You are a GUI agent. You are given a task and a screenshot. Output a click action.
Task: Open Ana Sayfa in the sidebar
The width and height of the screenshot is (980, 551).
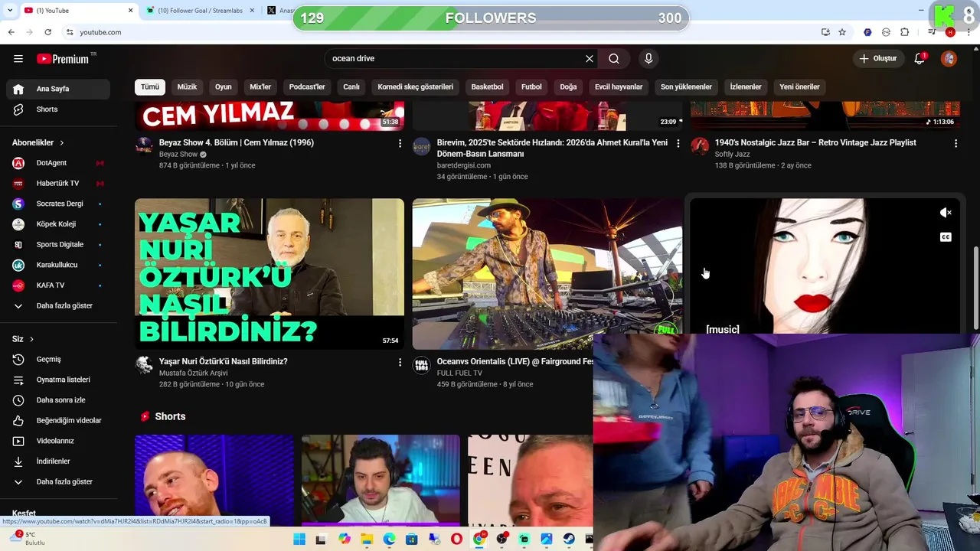point(58,89)
